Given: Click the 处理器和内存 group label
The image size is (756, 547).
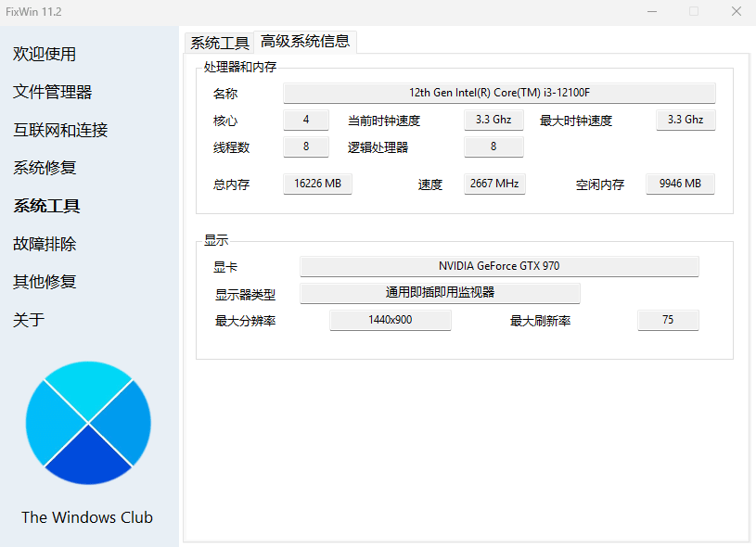Looking at the screenshot, I should click(240, 67).
